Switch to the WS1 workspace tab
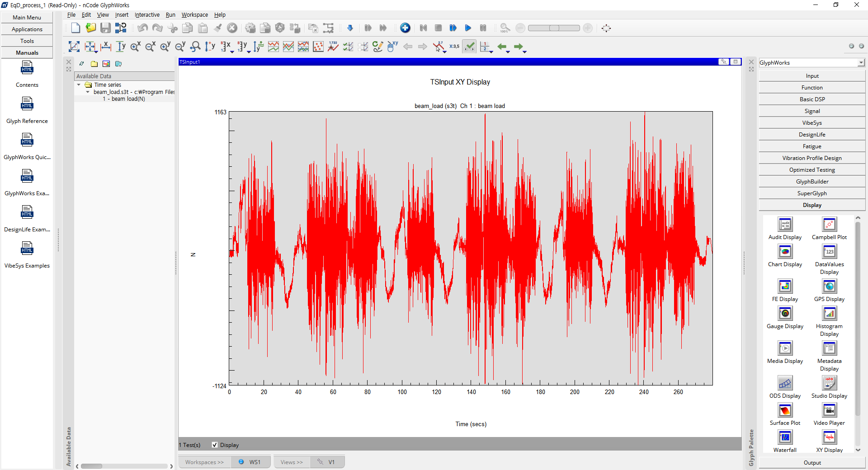Screen dimensions: 868x470 pyautogui.click(x=251, y=462)
